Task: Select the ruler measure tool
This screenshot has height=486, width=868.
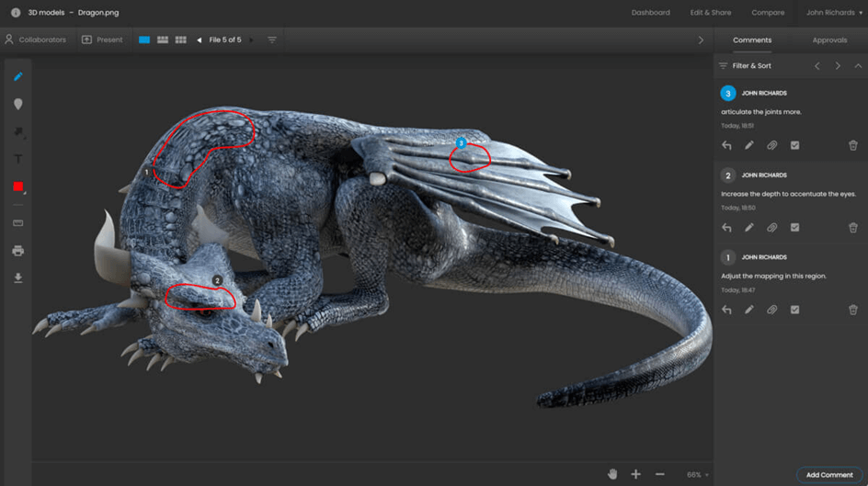Action: point(18,223)
